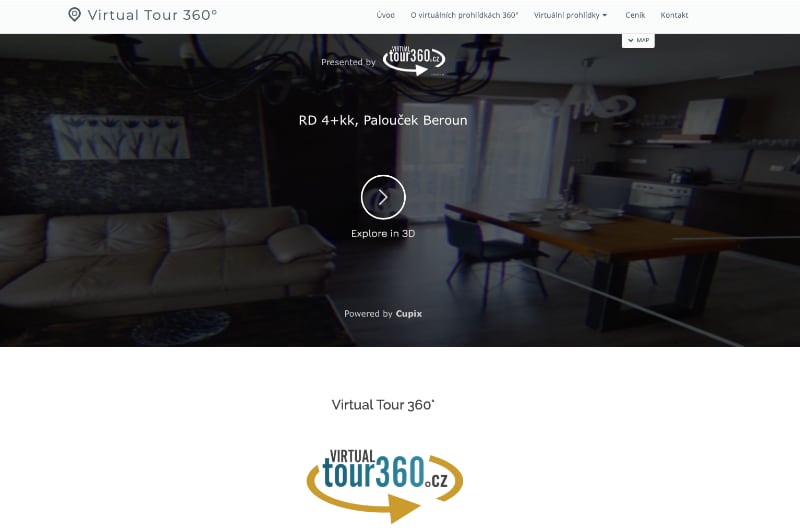This screenshot has height=530, width=800.
Task: Open the Ceník page
Action: tap(635, 15)
